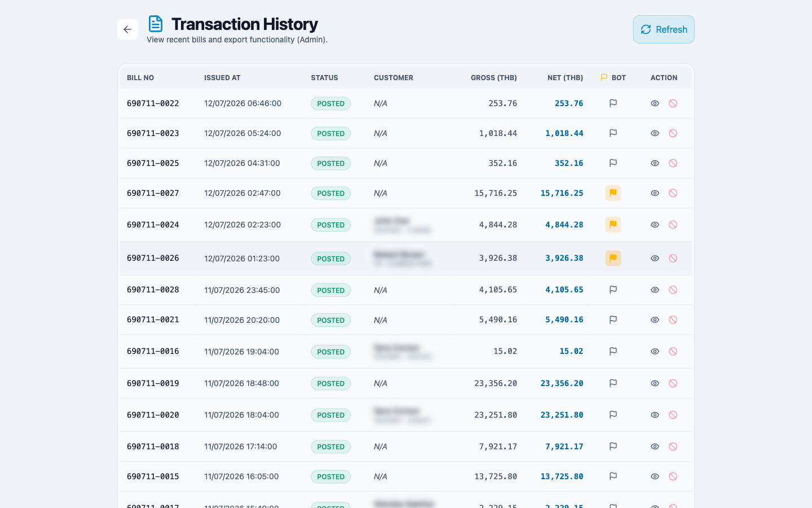Flag bill 690711-0015 for BOT
The height and width of the screenshot is (508, 812).
613,476
